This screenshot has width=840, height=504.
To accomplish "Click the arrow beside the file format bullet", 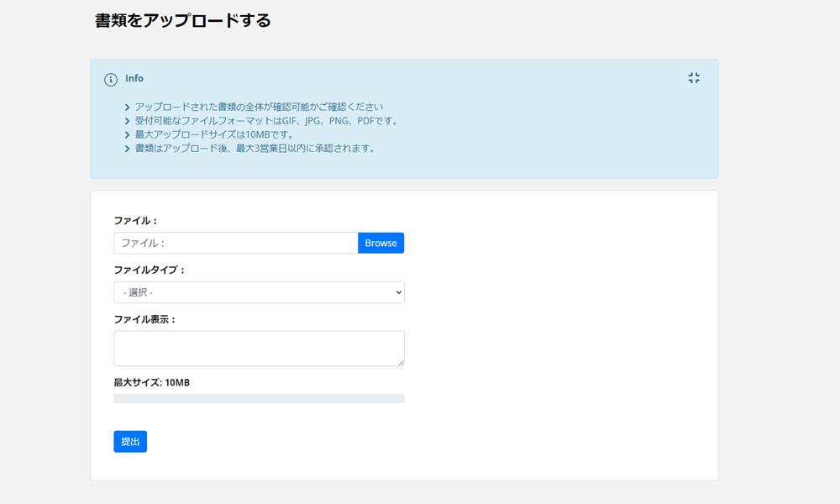I will pos(128,121).
